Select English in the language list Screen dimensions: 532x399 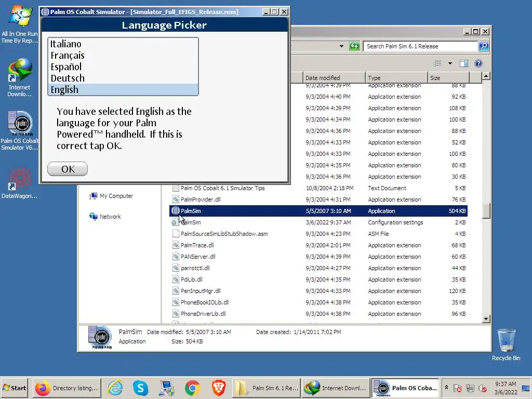pos(123,89)
